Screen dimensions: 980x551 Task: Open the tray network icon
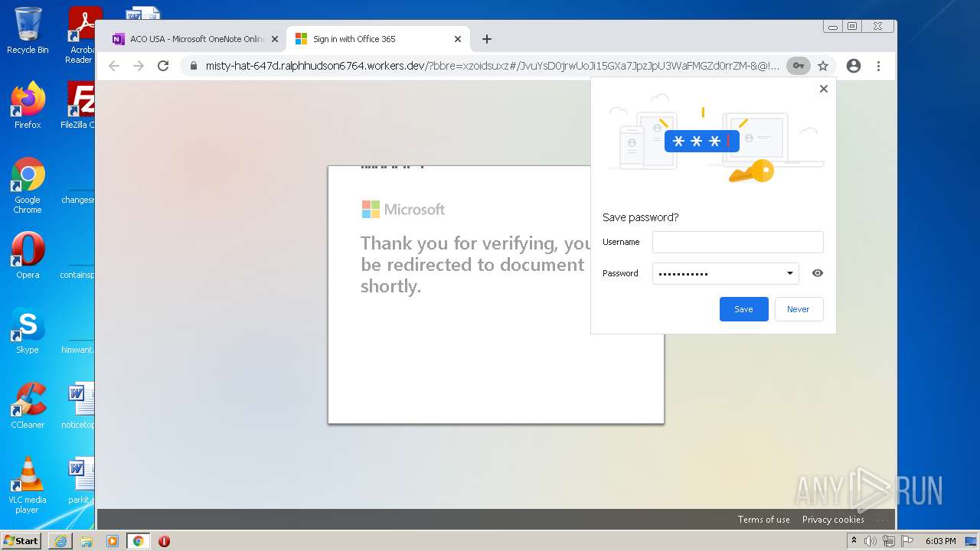889,541
